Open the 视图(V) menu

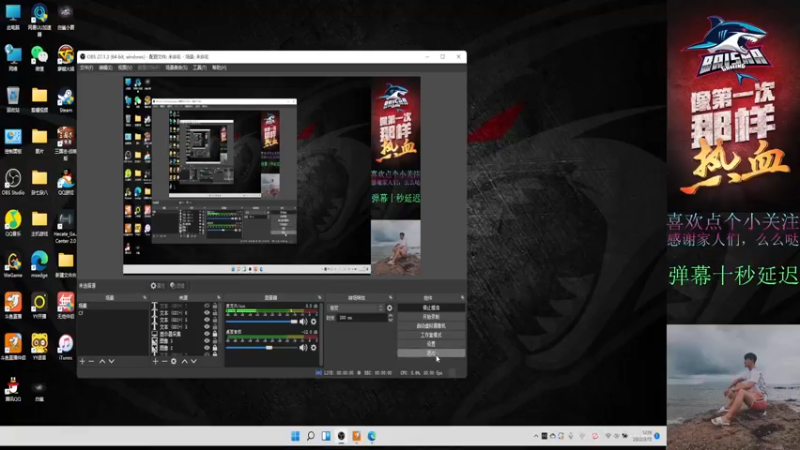[125, 67]
